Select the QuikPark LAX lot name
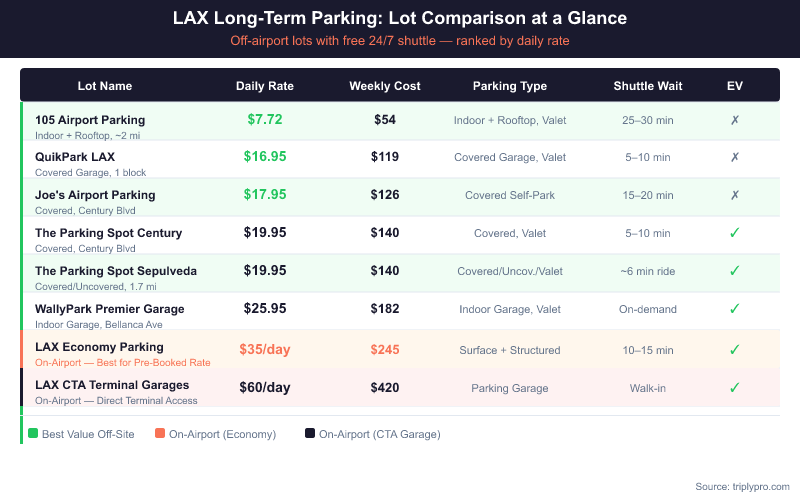The width and height of the screenshot is (800, 500). pos(75,157)
